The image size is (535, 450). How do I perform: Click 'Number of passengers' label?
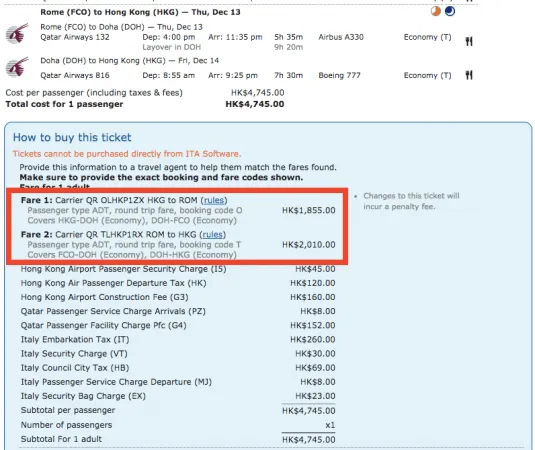(66, 425)
